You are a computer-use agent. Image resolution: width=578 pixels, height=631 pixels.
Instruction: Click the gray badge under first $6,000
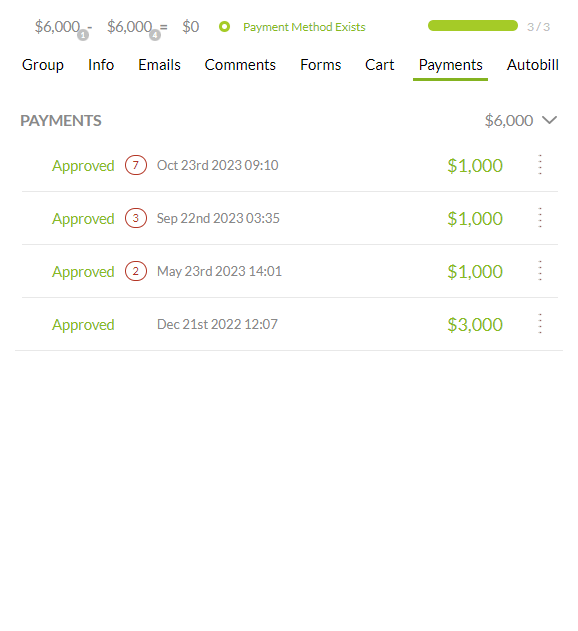click(x=83, y=35)
